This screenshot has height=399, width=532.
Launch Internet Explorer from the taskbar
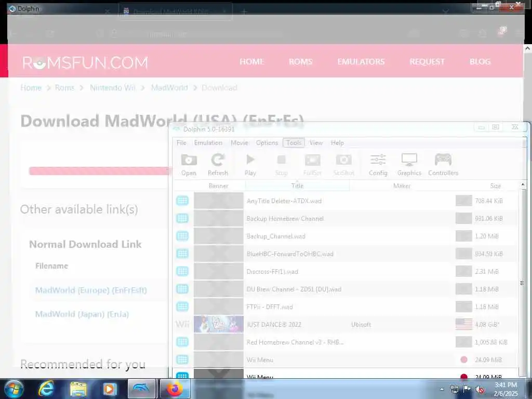coord(46,389)
